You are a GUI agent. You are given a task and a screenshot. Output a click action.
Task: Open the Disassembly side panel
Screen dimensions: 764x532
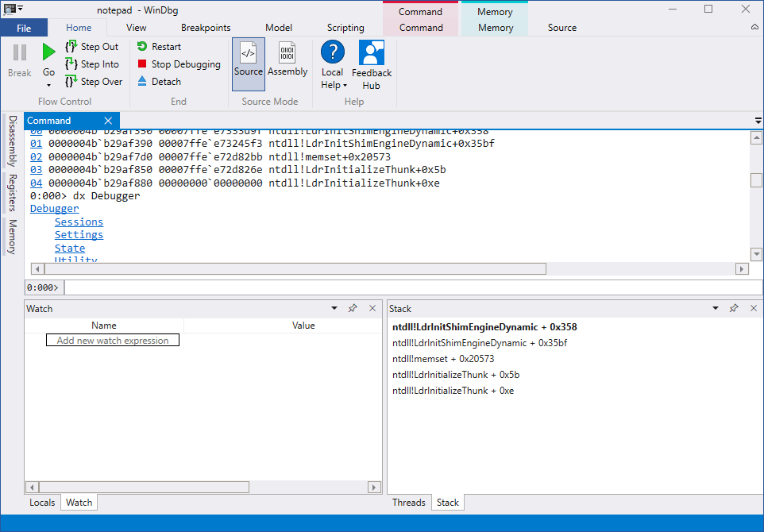[x=13, y=141]
